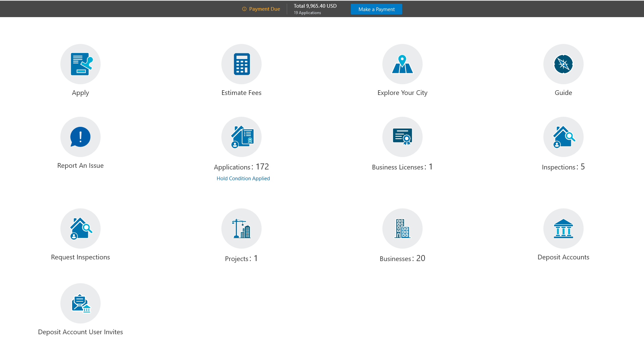Click the 19 Applications text
The width and height of the screenshot is (644, 351).
308,13
